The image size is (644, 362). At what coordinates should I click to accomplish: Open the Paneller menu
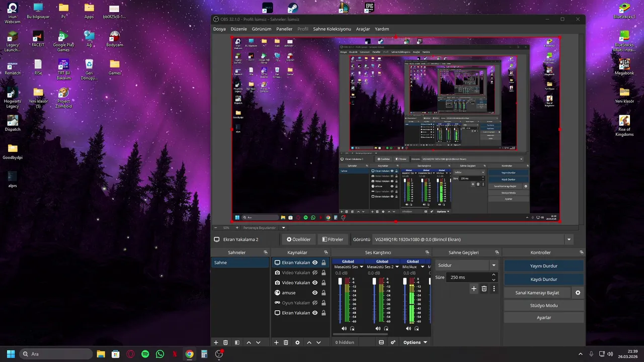[284, 29]
